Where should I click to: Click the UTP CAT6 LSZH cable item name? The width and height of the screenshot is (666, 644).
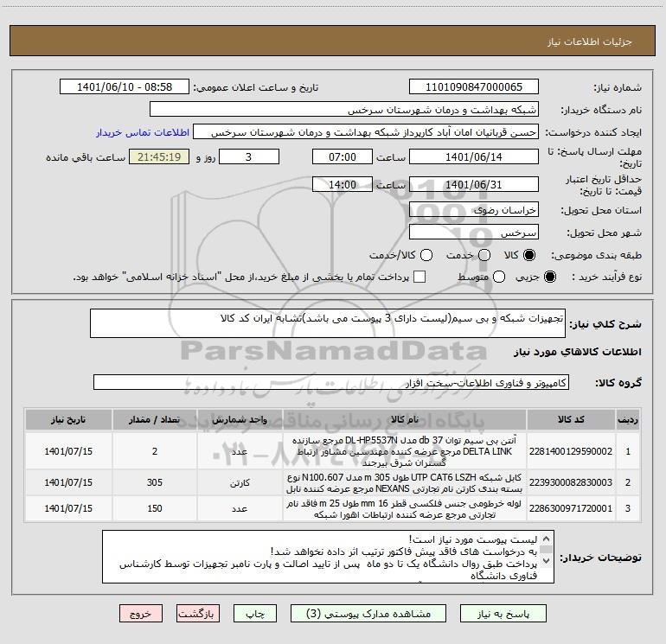[405, 482]
